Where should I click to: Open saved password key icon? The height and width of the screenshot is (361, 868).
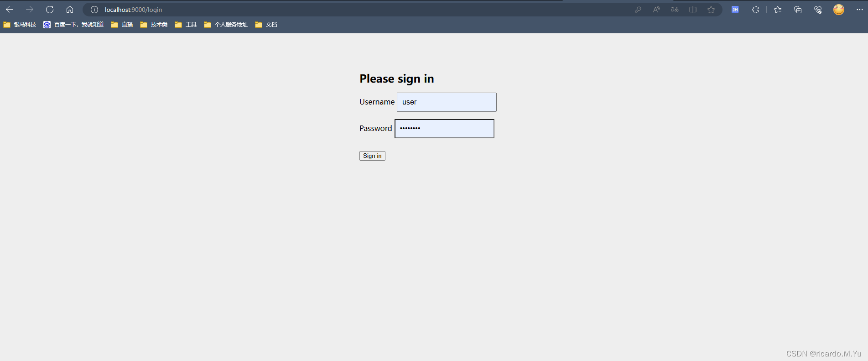point(638,10)
